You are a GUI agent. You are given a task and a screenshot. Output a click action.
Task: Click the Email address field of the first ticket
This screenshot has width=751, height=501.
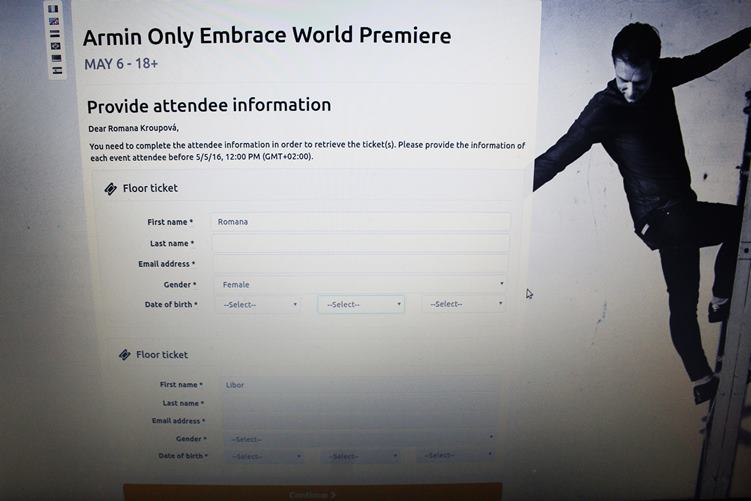click(361, 264)
